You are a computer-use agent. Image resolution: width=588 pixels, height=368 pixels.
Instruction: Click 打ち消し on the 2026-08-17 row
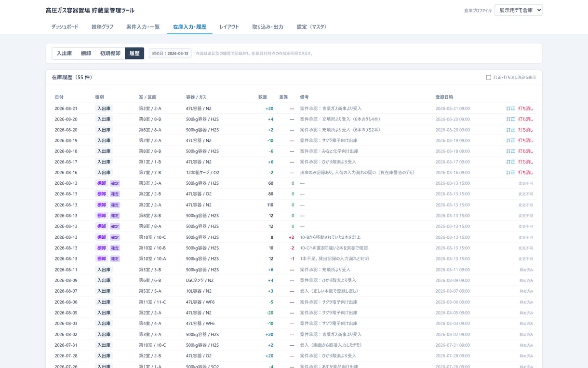click(x=526, y=162)
